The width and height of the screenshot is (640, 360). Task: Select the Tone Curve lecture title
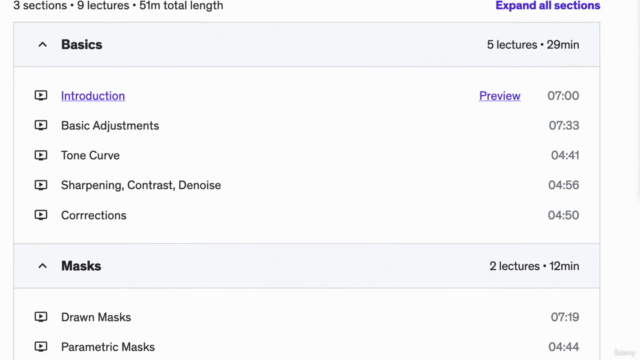(90, 156)
